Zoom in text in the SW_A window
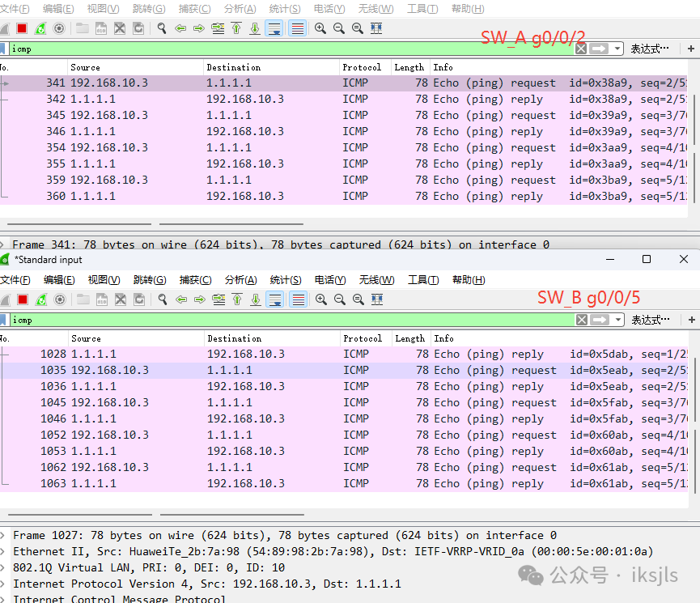This screenshot has width=700, height=603. coord(320,28)
